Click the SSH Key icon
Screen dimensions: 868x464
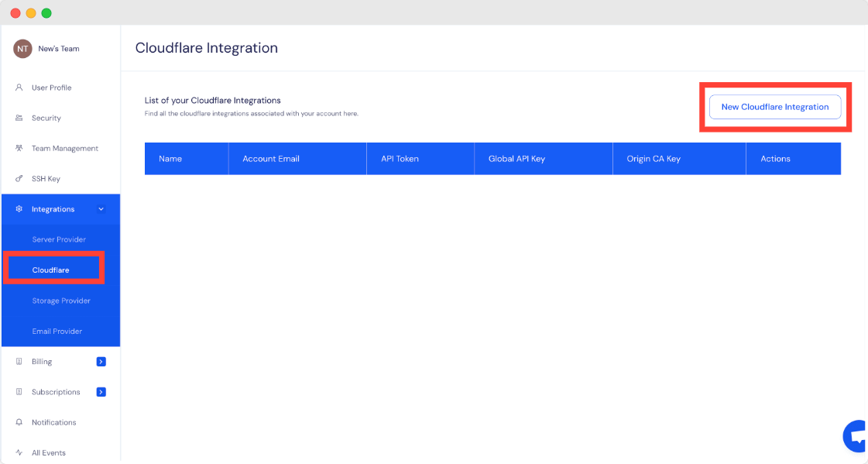18,178
